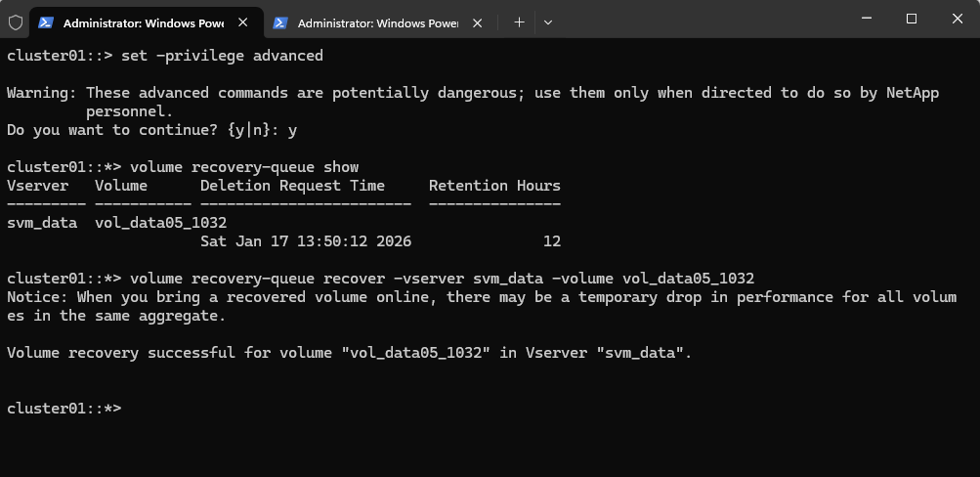Select the active Administrator PowerShell tab title
The height and width of the screenshot is (477, 980).
(x=143, y=22)
